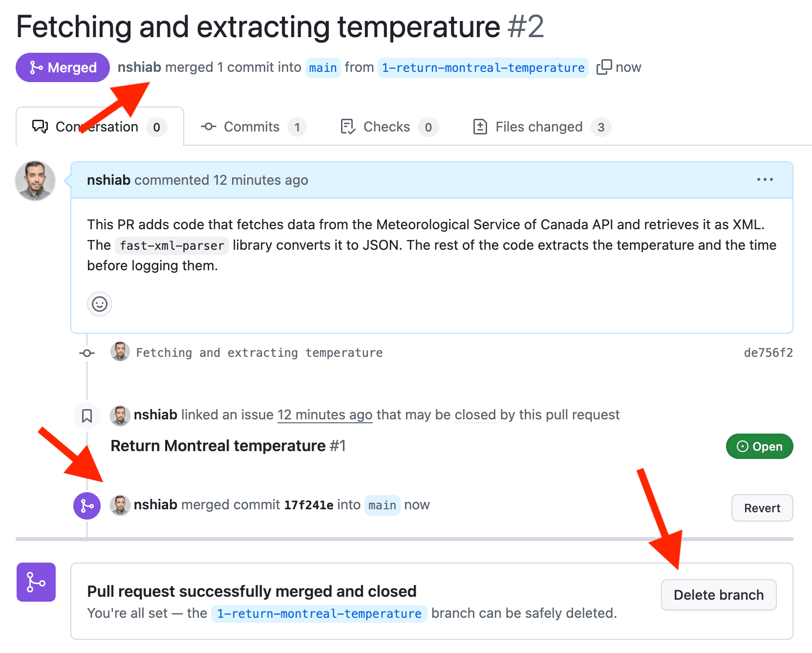Click the bookmark icon next to linked issue
The height and width of the screenshot is (653, 812).
click(86, 416)
